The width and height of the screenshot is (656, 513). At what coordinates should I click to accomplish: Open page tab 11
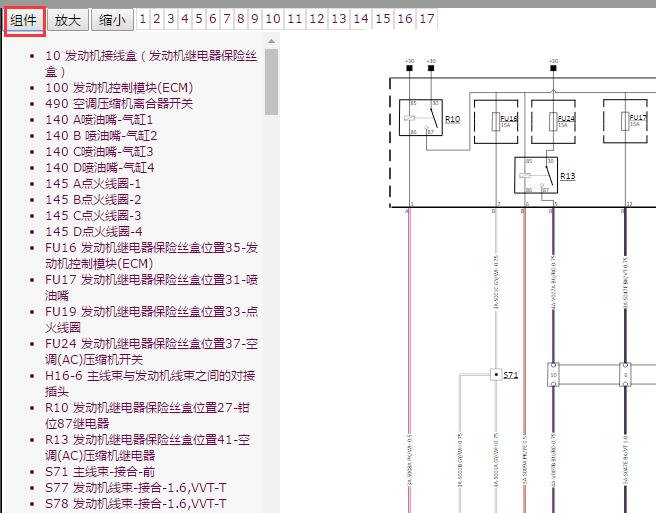[x=295, y=19]
